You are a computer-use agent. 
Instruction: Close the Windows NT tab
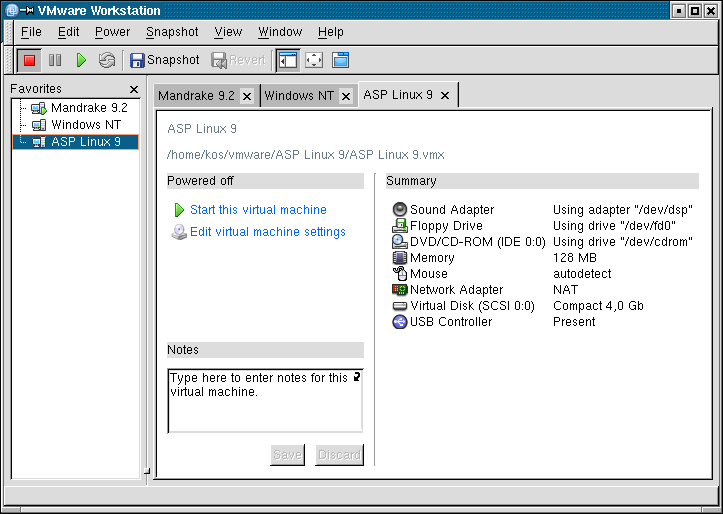point(346,96)
